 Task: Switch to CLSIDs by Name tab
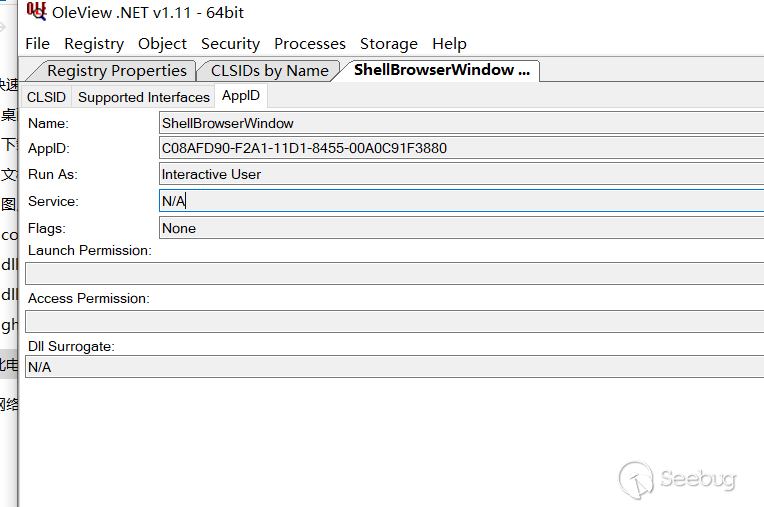(269, 71)
